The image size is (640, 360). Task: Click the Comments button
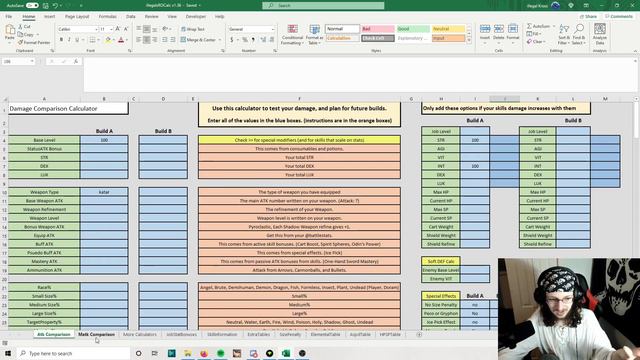coord(619,17)
